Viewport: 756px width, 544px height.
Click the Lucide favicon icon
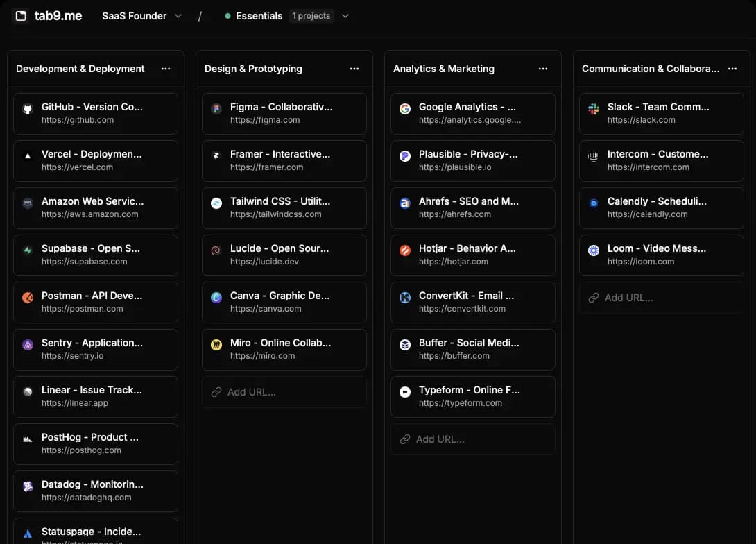(x=216, y=250)
